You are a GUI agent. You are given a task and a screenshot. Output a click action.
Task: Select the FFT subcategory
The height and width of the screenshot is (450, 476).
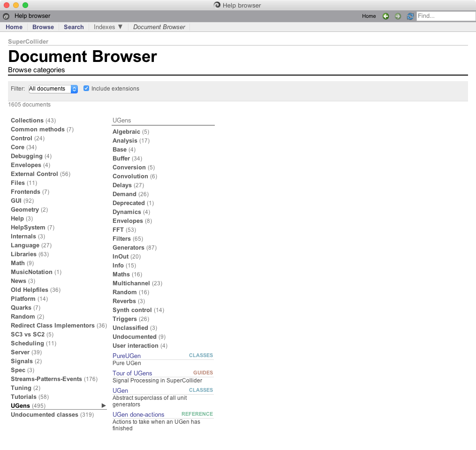click(x=124, y=230)
